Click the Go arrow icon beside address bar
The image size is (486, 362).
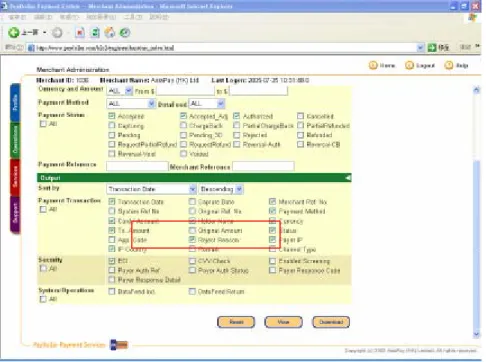432,48
